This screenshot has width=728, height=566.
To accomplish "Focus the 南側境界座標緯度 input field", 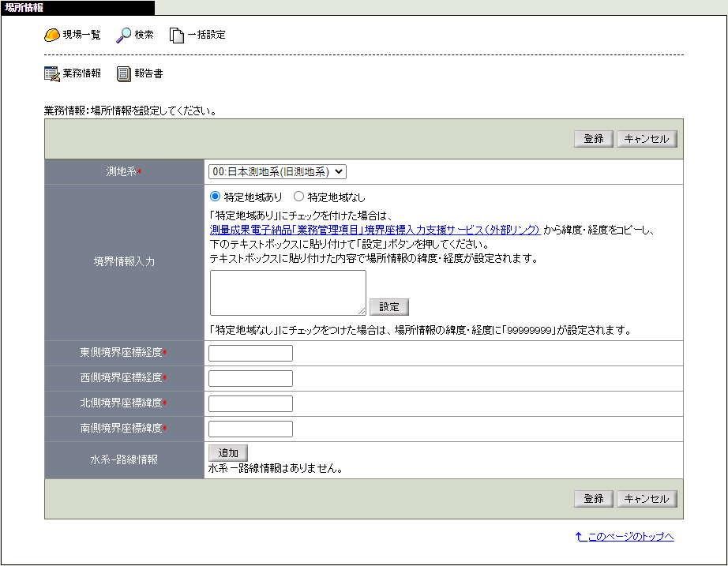I will click(251, 429).
